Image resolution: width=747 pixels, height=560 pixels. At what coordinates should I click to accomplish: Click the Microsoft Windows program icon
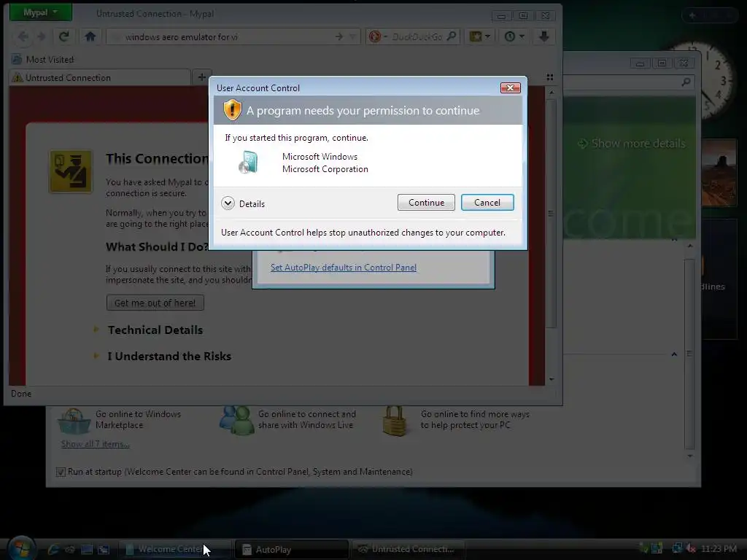[248, 163]
